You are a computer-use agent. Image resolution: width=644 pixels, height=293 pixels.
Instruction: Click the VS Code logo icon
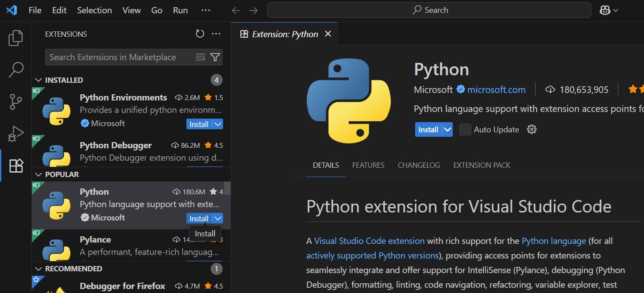click(x=12, y=10)
